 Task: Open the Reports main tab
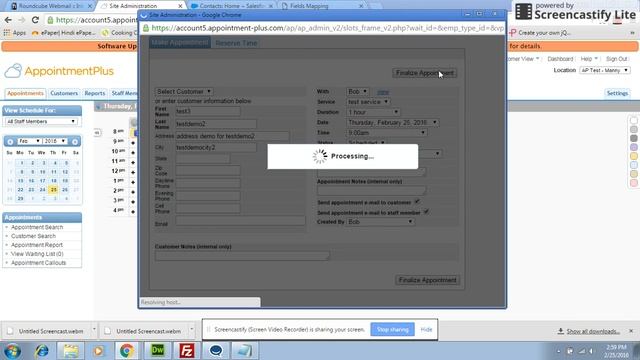click(x=95, y=93)
